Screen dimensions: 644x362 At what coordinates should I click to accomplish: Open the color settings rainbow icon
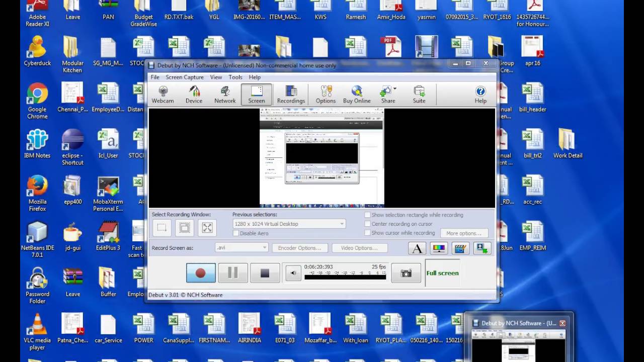coord(439,248)
